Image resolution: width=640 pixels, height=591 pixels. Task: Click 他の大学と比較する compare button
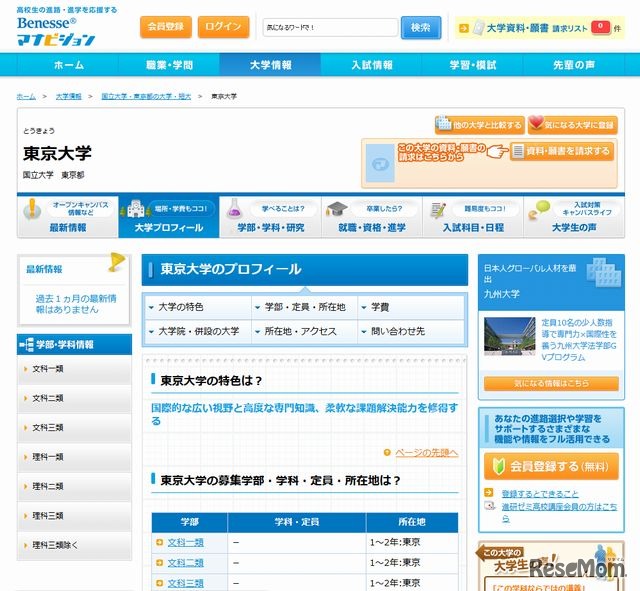click(479, 125)
